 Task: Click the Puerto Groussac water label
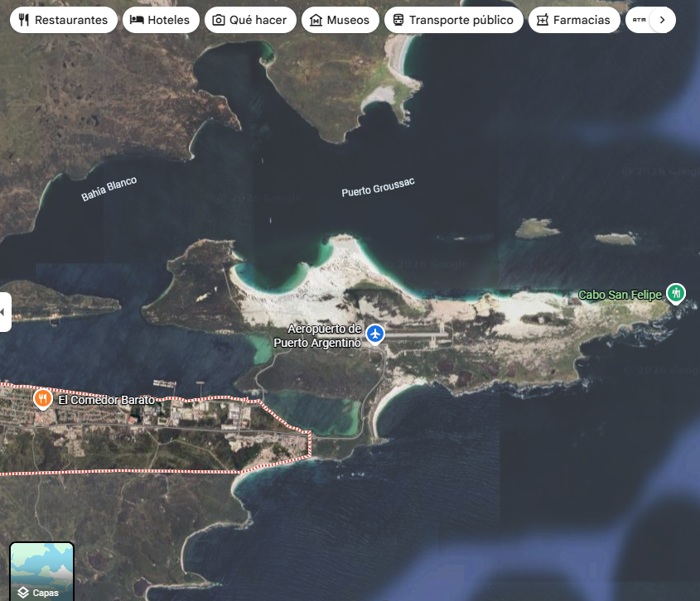[x=378, y=187]
